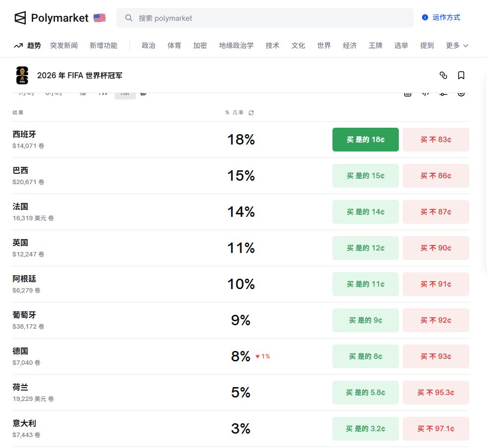Viewport: 487px width, 448px height.
Task: Switch to the 经济 category
Action: point(350,46)
